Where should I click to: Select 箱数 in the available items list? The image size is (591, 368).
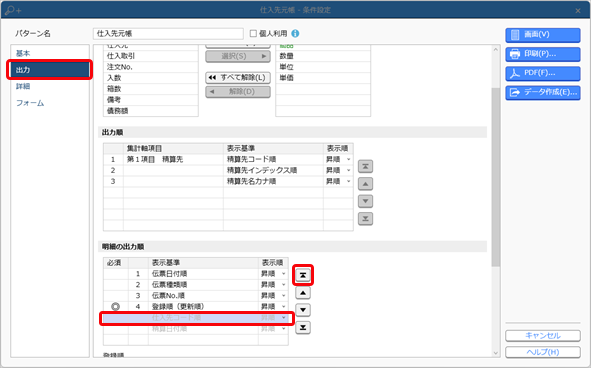(x=151, y=89)
